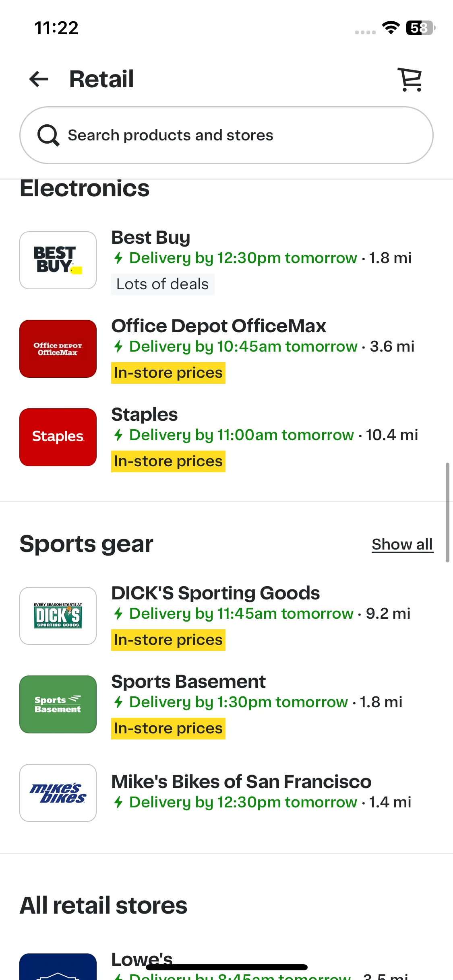Open the Office Depot OfficeMax logo
Image resolution: width=453 pixels, height=980 pixels.
tap(58, 349)
